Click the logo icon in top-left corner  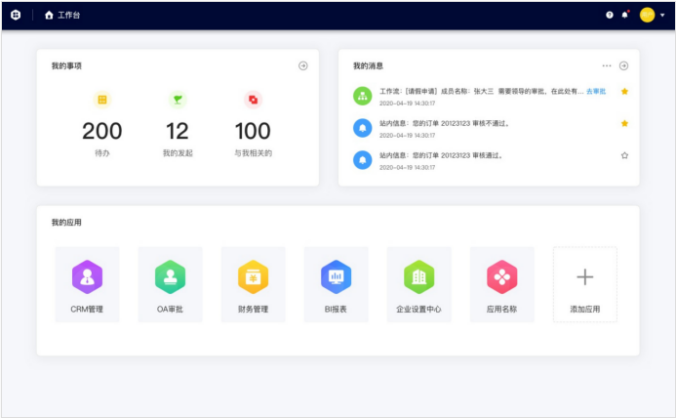(17, 15)
